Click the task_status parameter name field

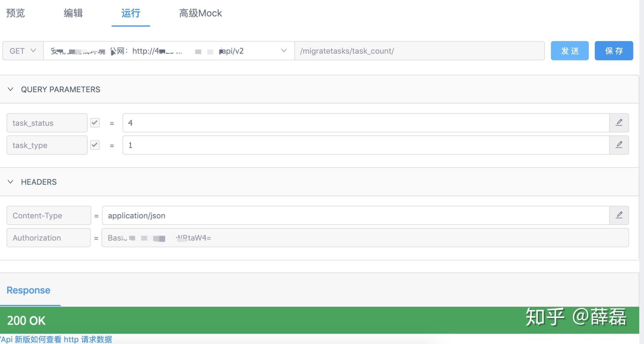point(47,123)
